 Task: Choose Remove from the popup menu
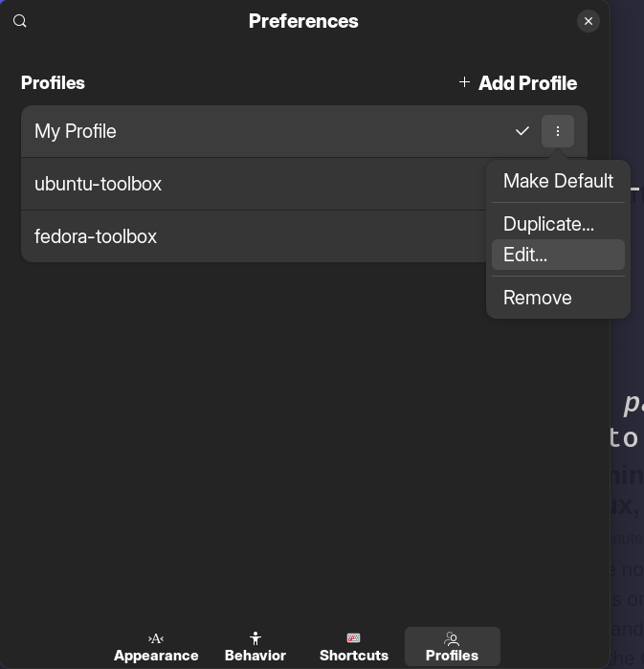pyautogui.click(x=558, y=298)
